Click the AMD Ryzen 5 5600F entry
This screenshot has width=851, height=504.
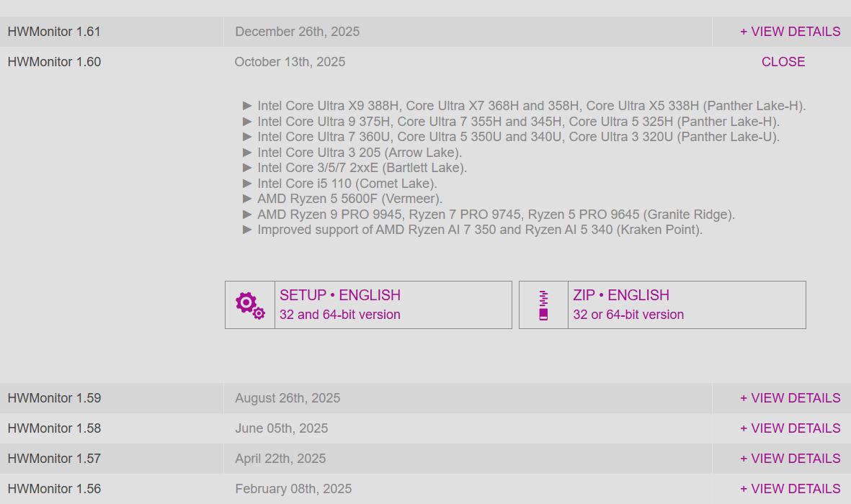point(349,199)
